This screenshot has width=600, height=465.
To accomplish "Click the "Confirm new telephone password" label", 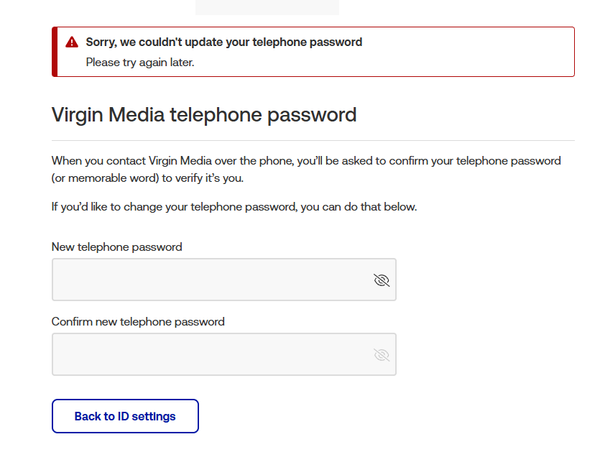I will point(138,322).
